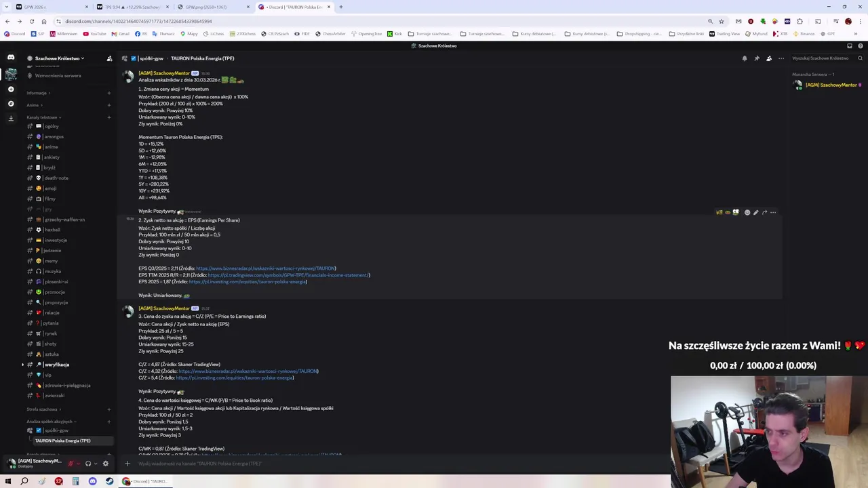The height and width of the screenshot is (488, 868).
Task: Open microphone input options arrow
Action: click(79, 464)
